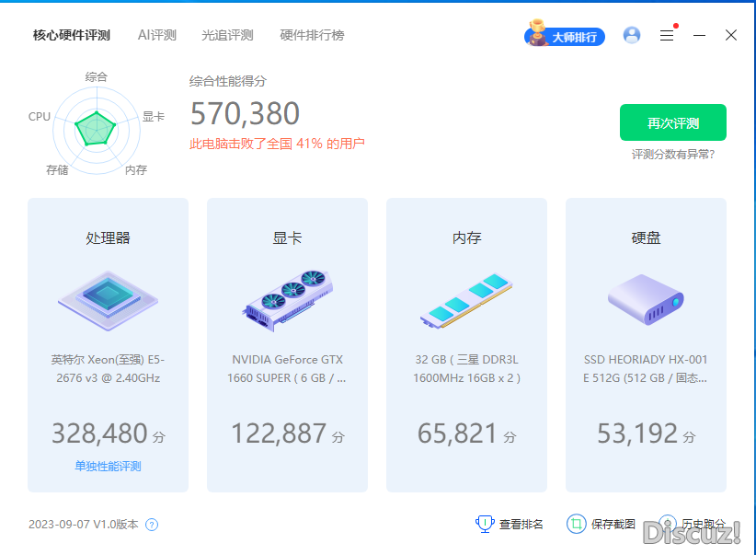Click the 2023-09-07 V1.0版本 text
Image resolution: width=756 pixels, height=555 pixels.
[84, 525]
